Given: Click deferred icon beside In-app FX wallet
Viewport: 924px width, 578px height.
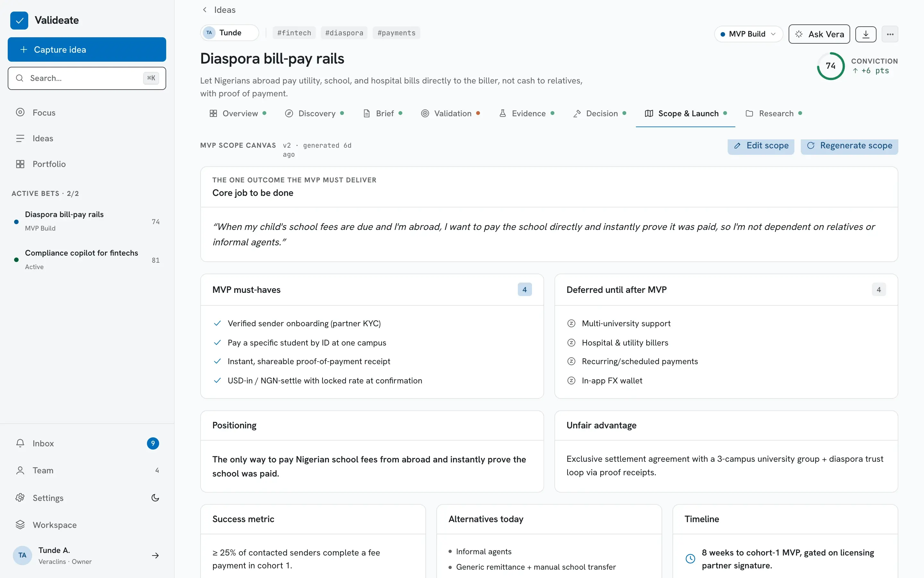Looking at the screenshot, I should (571, 381).
